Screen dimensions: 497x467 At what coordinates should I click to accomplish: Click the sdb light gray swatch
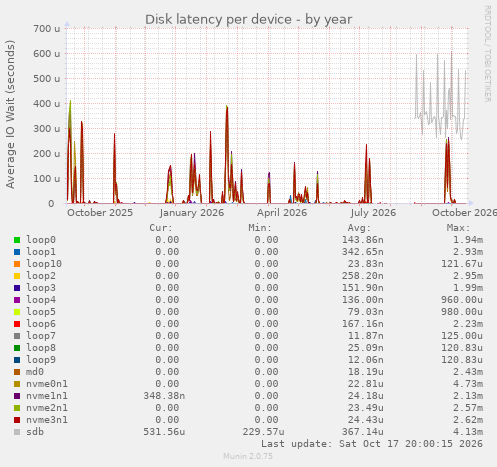pos(17,432)
